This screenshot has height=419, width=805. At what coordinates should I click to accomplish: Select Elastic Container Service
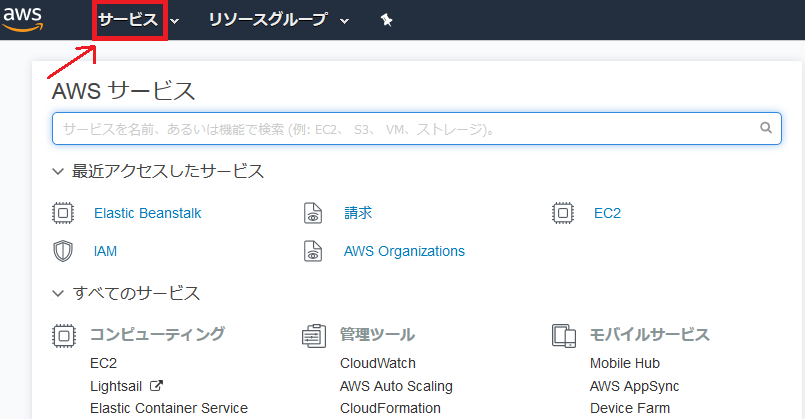click(x=169, y=408)
